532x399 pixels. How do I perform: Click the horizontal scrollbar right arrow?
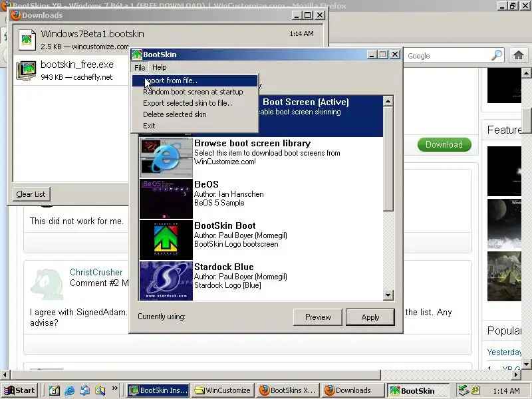click(x=516, y=374)
